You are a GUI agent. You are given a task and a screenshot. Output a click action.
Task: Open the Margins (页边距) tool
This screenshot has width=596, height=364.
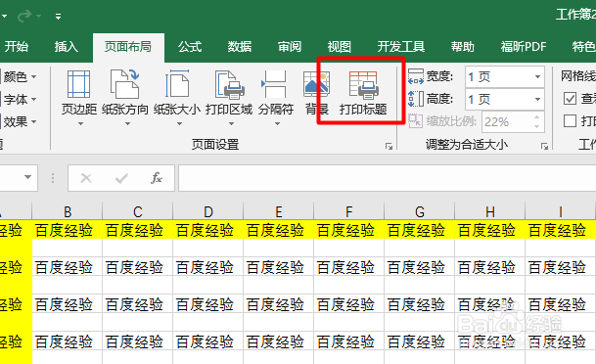point(79,98)
